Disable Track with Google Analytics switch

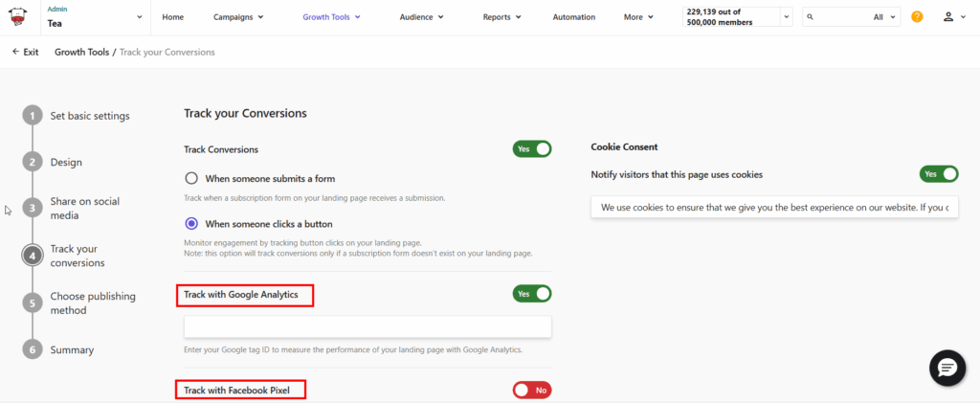532,294
